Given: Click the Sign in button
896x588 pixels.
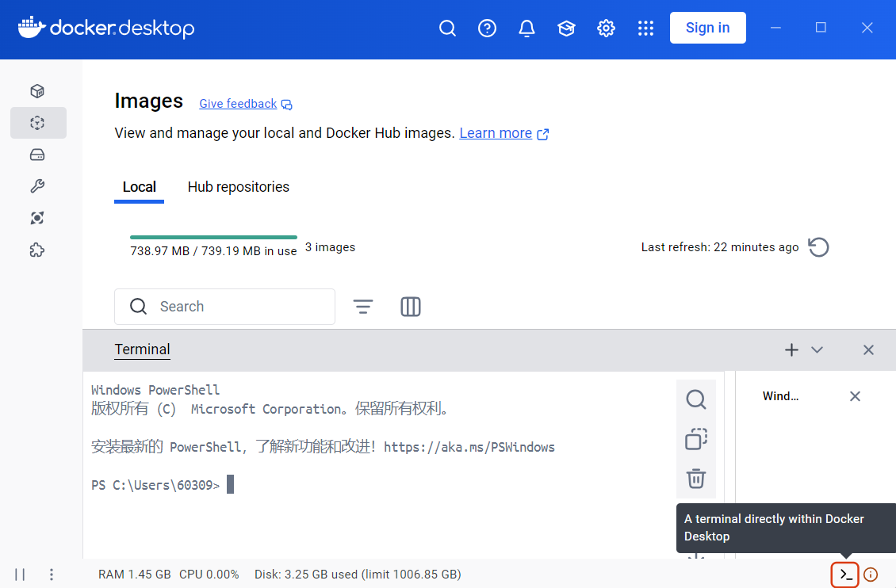Looking at the screenshot, I should (707, 28).
